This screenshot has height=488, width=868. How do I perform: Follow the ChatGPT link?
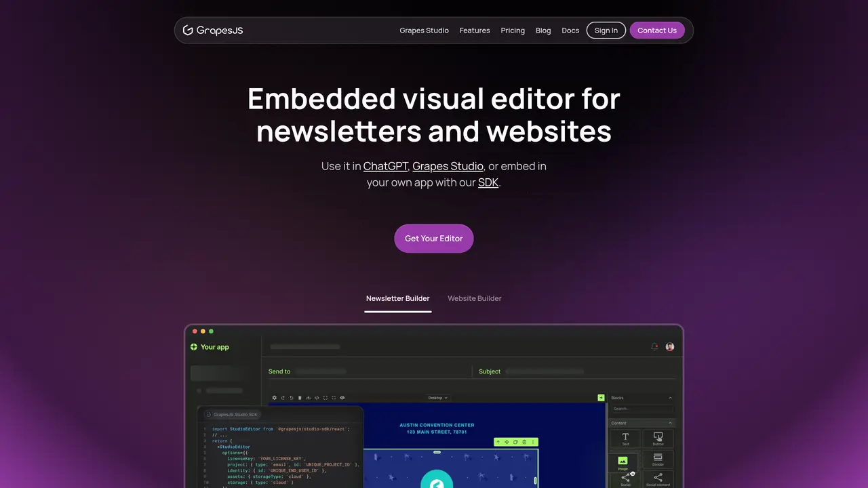386,166
